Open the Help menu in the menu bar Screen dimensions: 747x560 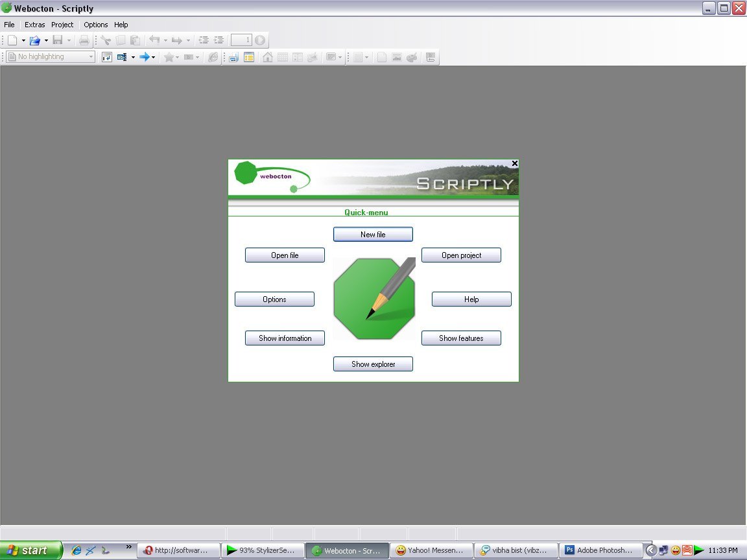pyautogui.click(x=121, y=25)
